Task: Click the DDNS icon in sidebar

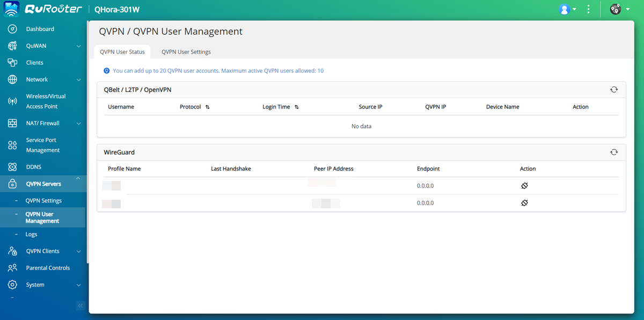Action: (x=12, y=167)
